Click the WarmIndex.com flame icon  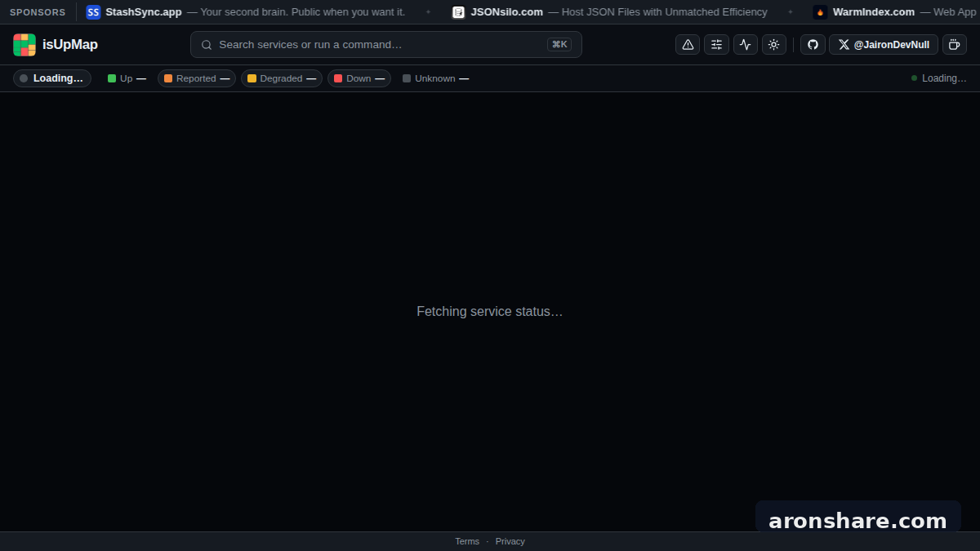pyautogui.click(x=820, y=12)
